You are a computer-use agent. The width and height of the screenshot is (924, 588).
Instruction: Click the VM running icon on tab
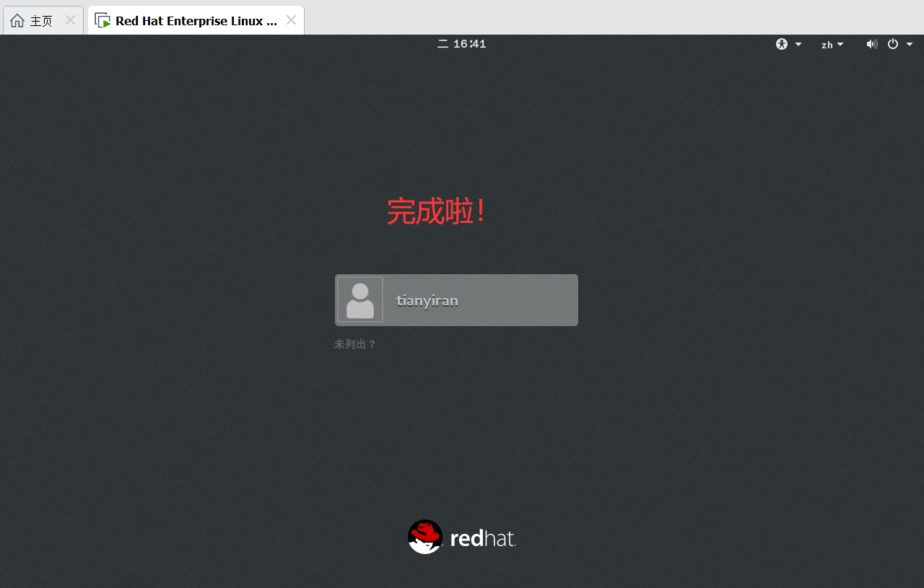pyautogui.click(x=103, y=20)
